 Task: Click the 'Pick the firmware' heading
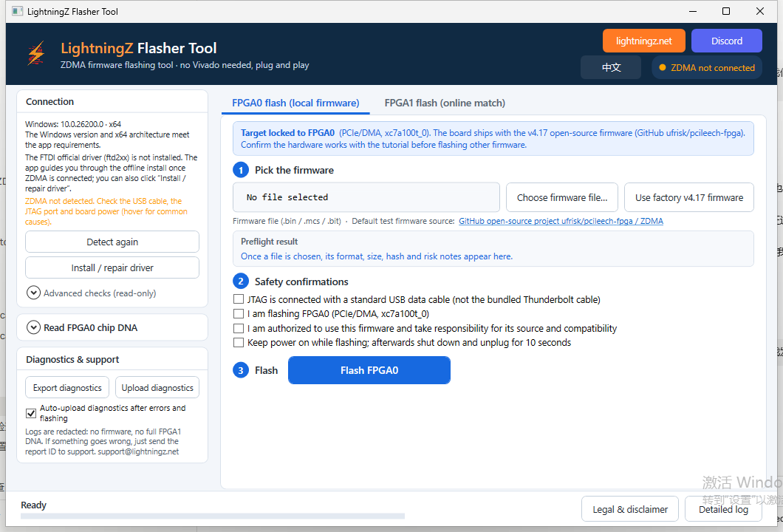[294, 171]
